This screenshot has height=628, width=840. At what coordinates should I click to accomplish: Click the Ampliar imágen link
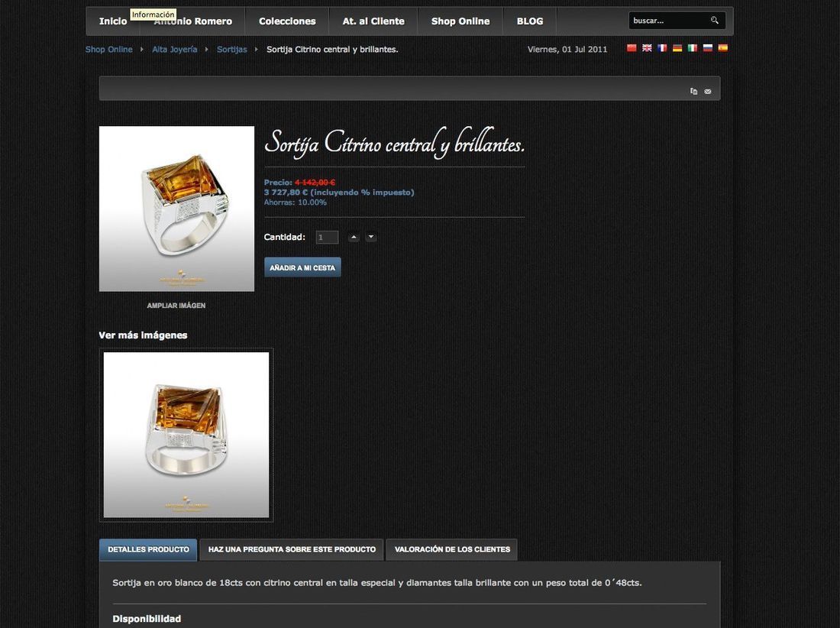[176, 306]
